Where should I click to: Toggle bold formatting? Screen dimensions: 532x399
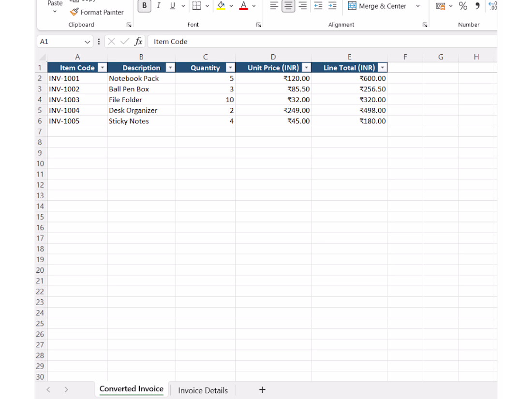tap(145, 6)
